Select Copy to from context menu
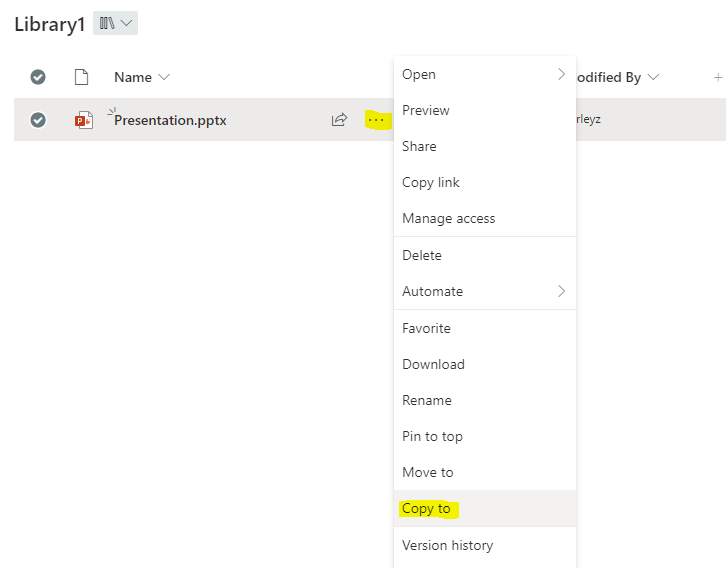Image resolution: width=726 pixels, height=568 pixels. click(426, 509)
